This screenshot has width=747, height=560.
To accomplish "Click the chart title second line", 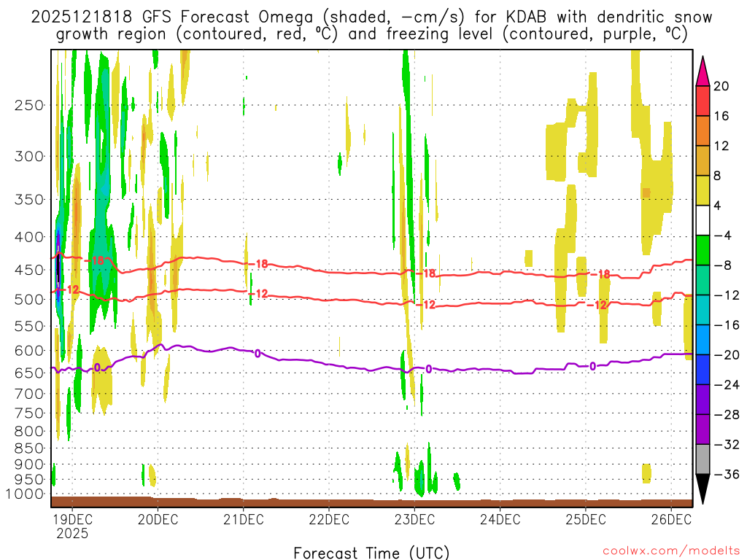I will (371, 34).
